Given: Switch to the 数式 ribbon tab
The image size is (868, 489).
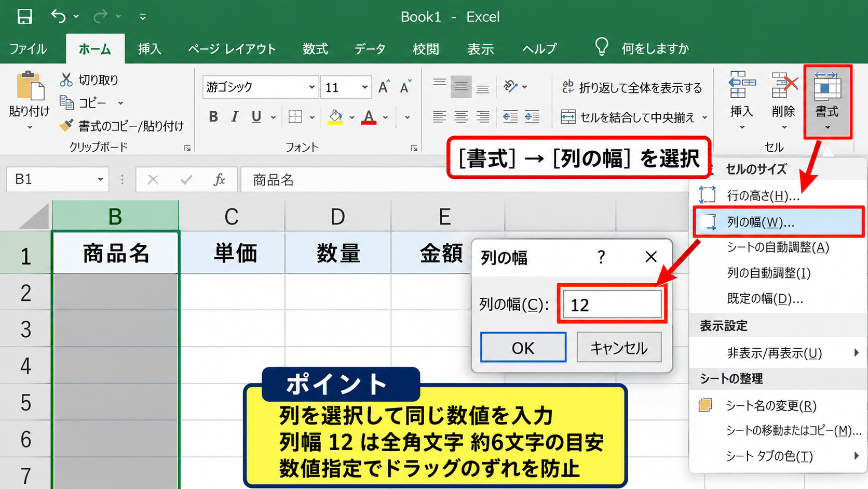Looking at the screenshot, I should 315,49.
